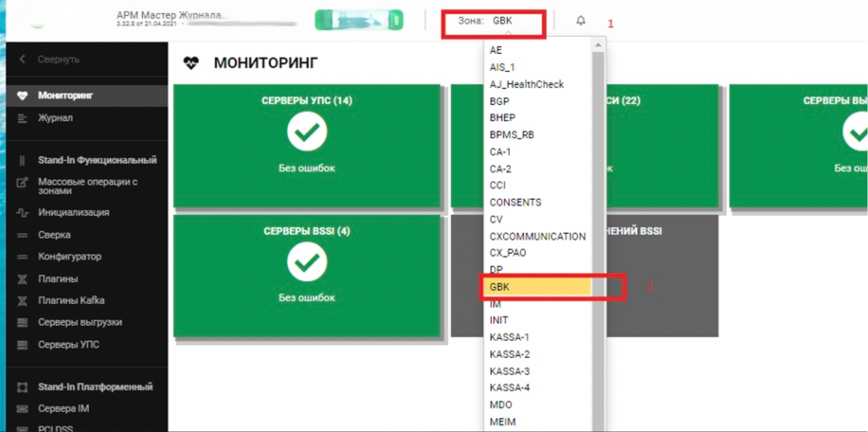
Task: Click the Серверы выгрузки server icon
Action: 22,322
